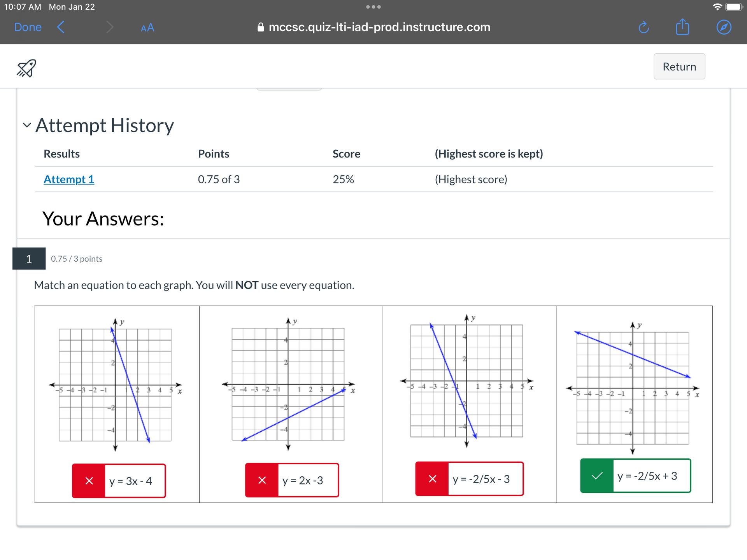Click the three dots multitasking menu
This screenshot has width=747, height=560.
[x=373, y=7]
